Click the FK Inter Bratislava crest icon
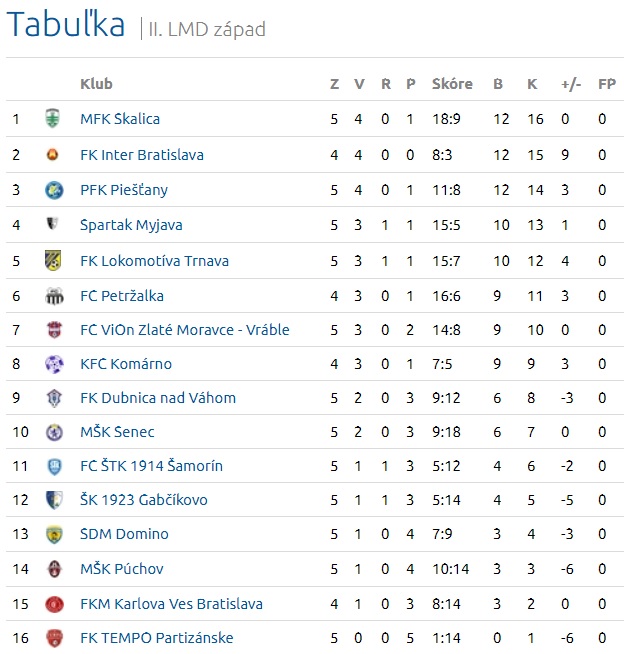 point(53,155)
